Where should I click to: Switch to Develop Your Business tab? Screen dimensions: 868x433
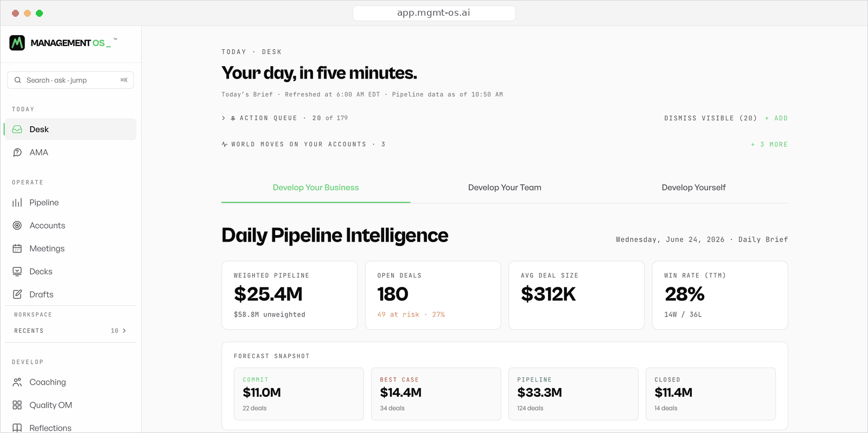click(x=316, y=188)
